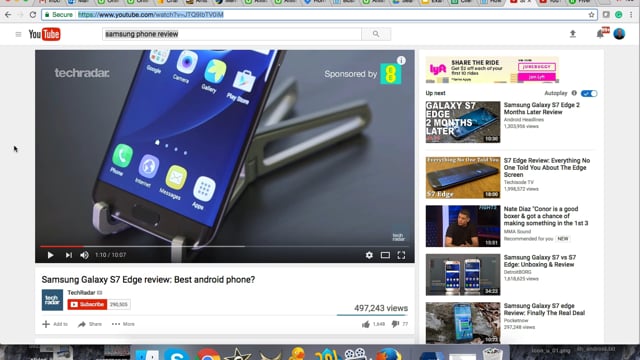Open the upload video icon
640x360 pixels.
click(573, 34)
